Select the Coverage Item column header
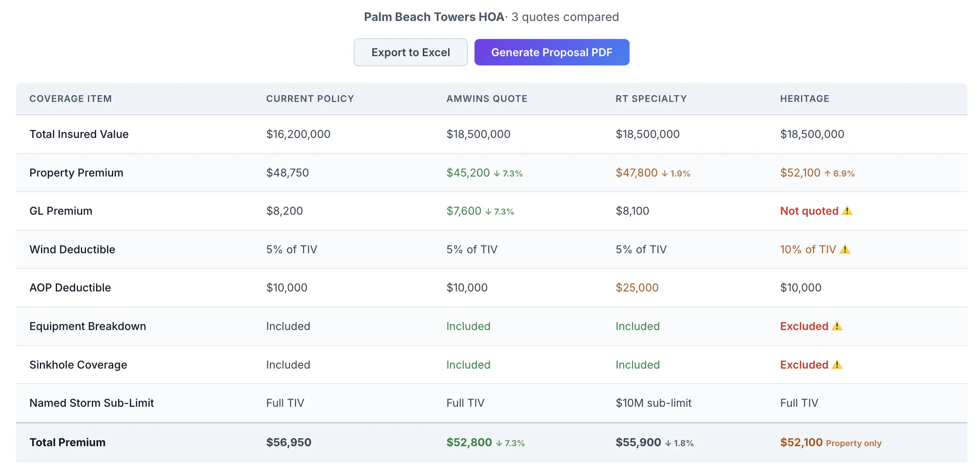The height and width of the screenshot is (473, 980). (x=70, y=99)
